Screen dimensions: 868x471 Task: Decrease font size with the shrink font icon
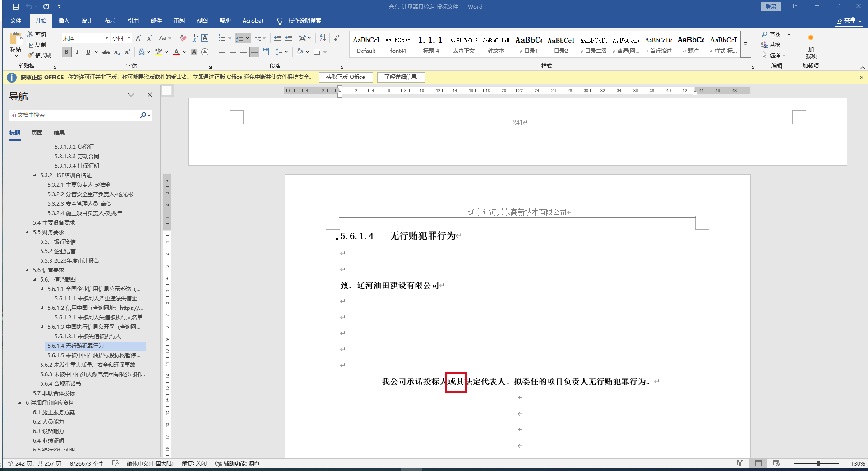click(x=149, y=38)
